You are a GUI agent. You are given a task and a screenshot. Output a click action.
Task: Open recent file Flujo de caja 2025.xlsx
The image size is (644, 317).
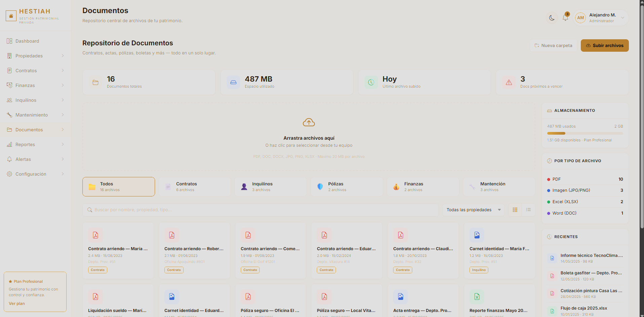click(x=585, y=311)
